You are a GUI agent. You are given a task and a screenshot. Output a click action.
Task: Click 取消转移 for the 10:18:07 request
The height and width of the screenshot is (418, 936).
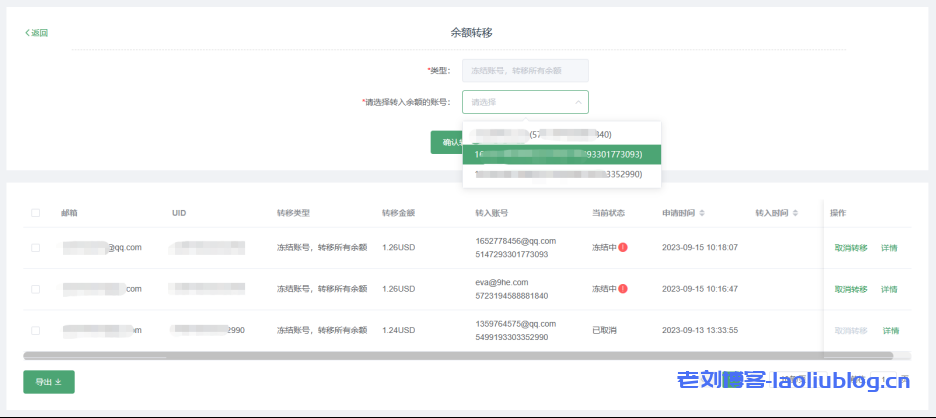click(850, 248)
